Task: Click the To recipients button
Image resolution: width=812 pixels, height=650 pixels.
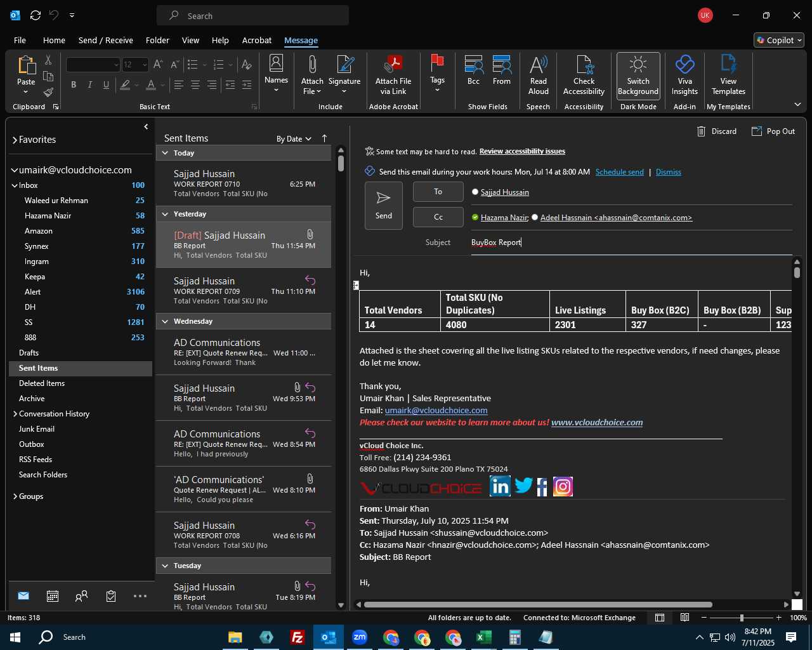Action: pyautogui.click(x=438, y=192)
